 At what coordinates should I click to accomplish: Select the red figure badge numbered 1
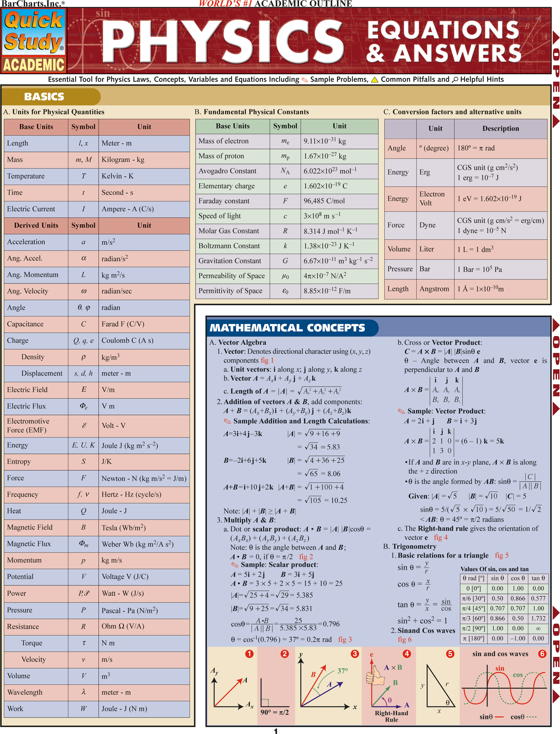(x=249, y=654)
